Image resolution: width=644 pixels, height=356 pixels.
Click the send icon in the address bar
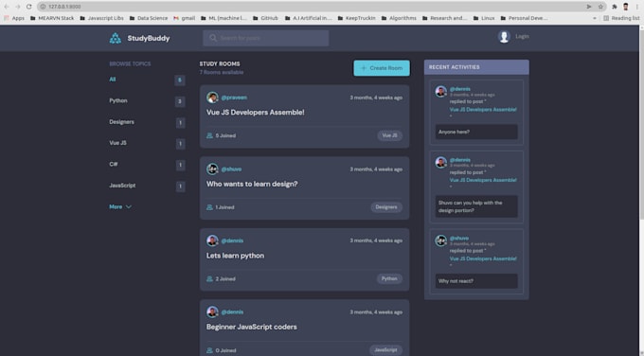589,7
